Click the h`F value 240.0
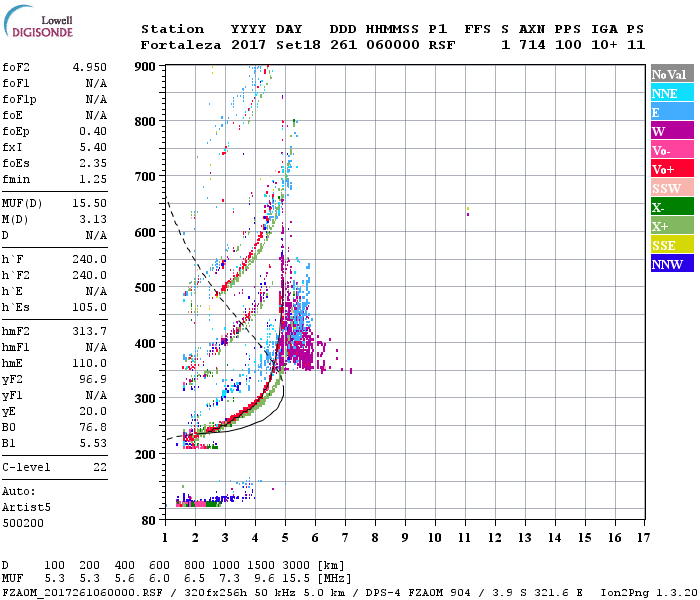700x600 pixels. coord(90,259)
